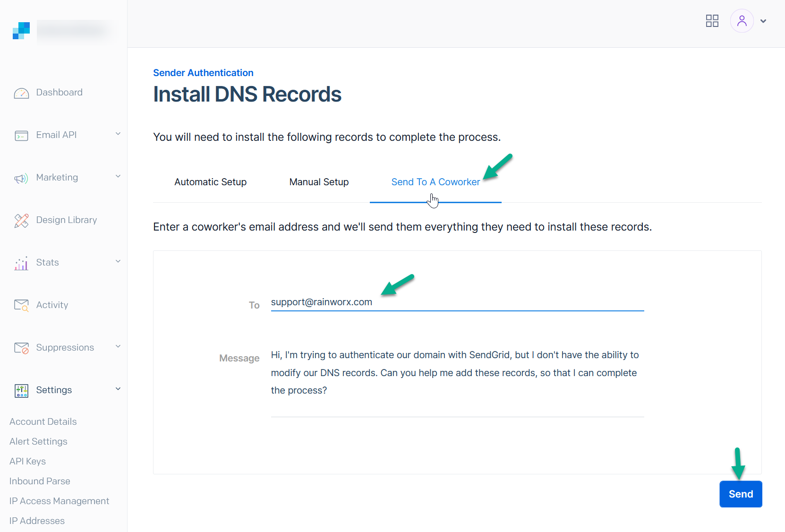This screenshot has height=532, width=785.
Task: Expand the Marketing chevron
Action: [118, 176]
